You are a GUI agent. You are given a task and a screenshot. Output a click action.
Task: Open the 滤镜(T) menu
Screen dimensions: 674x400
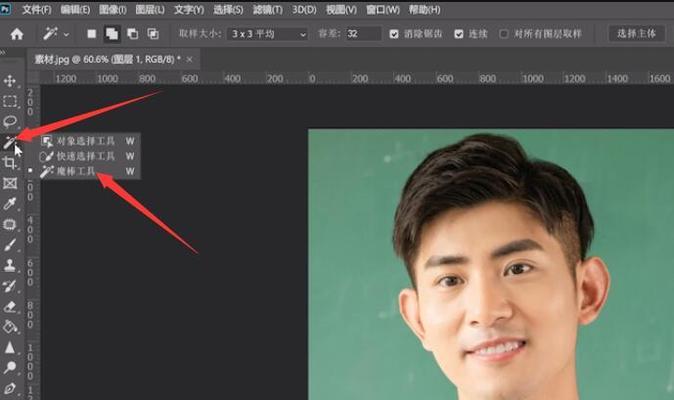267,9
